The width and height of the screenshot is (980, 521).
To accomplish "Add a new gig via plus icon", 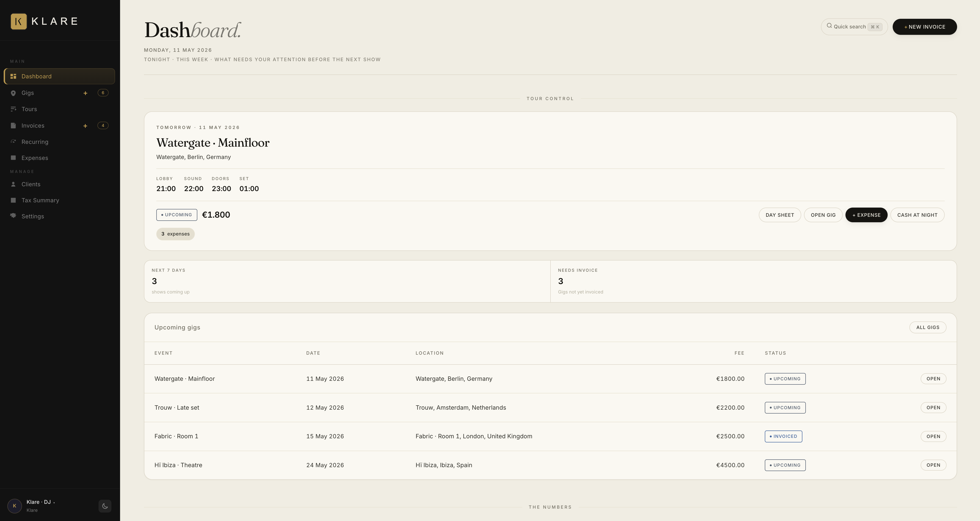I will pos(85,93).
